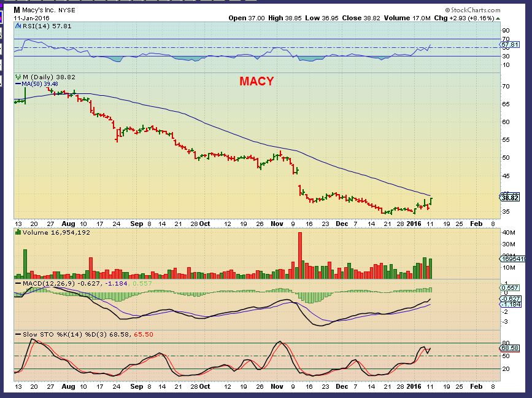532x398 pixels.
Task: Click the date '11-Jan-2016' under the title
Action: click(31, 18)
